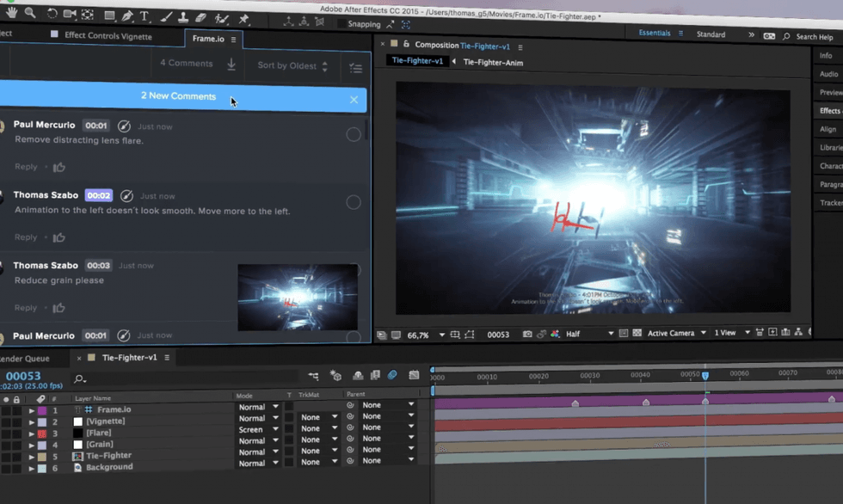Toggle visibility of Frame.io layer
Screen dimensions: 843x504
[x=6, y=410]
